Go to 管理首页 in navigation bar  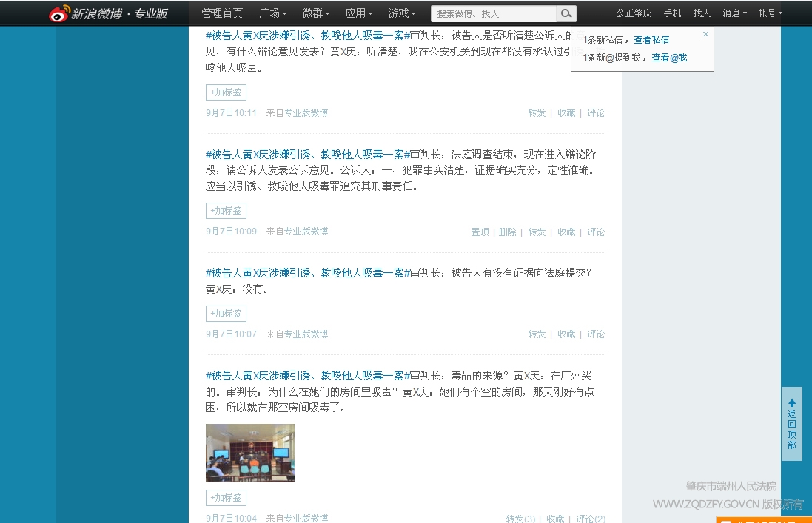tap(222, 13)
